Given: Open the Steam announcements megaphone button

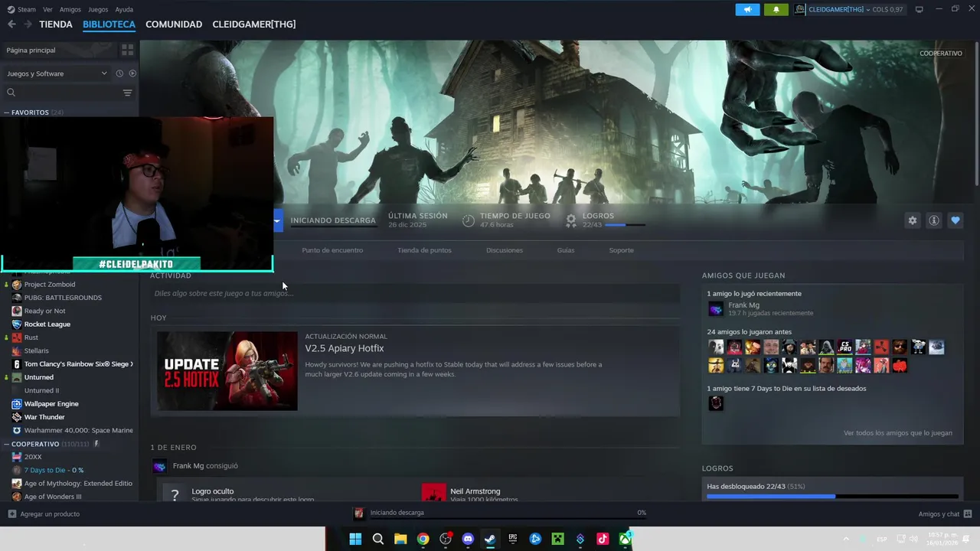Looking at the screenshot, I should coord(747,9).
